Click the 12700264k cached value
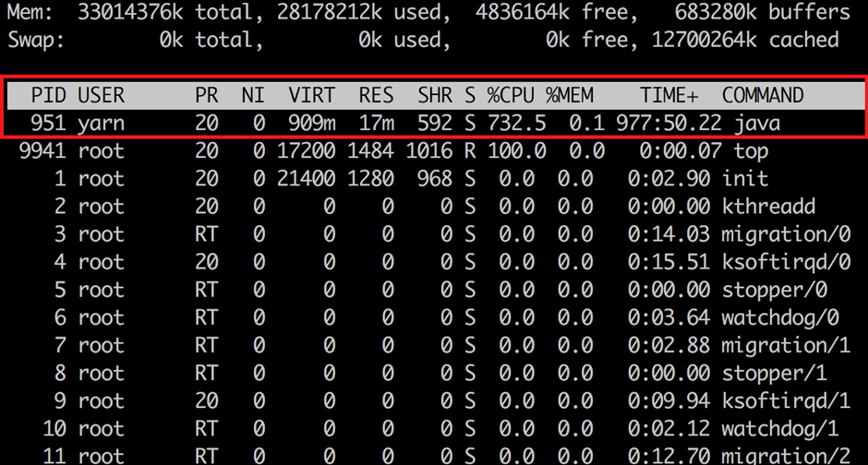Image resolution: width=868 pixels, height=465 pixels. click(705, 40)
